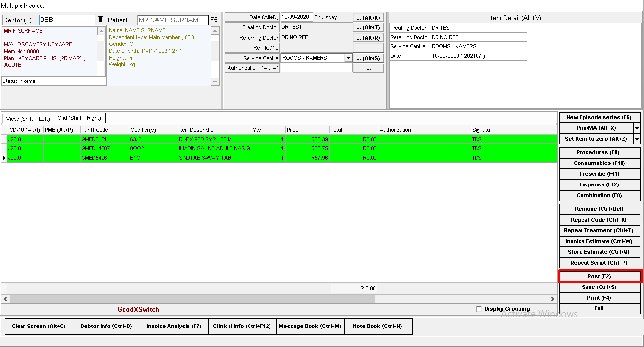Screen dimensions: 644x347
Task: Expand Set Item to zero dropdown arrow
Action: 637,139
